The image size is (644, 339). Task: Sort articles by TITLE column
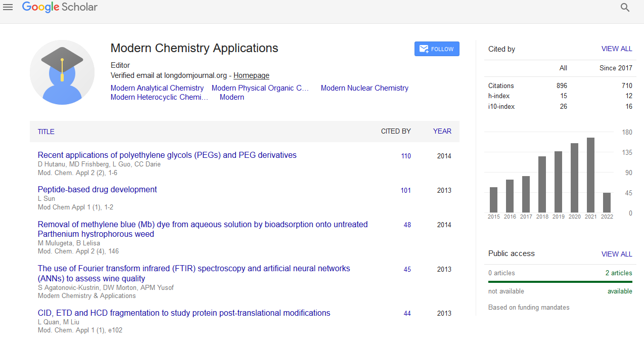46,132
